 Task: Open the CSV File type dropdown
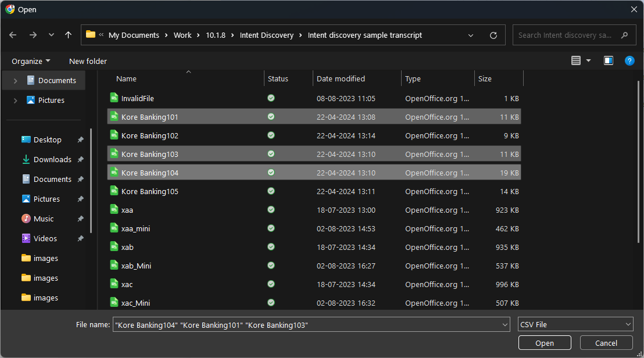coord(575,324)
